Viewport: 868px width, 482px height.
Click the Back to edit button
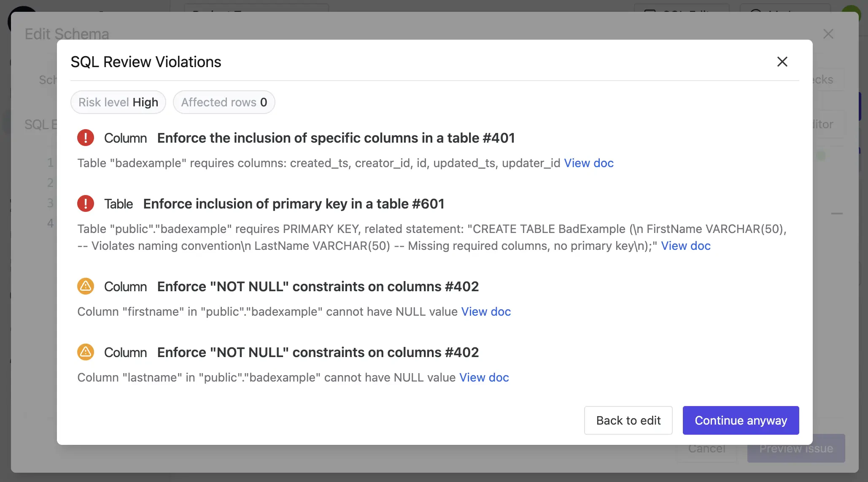pyautogui.click(x=628, y=420)
